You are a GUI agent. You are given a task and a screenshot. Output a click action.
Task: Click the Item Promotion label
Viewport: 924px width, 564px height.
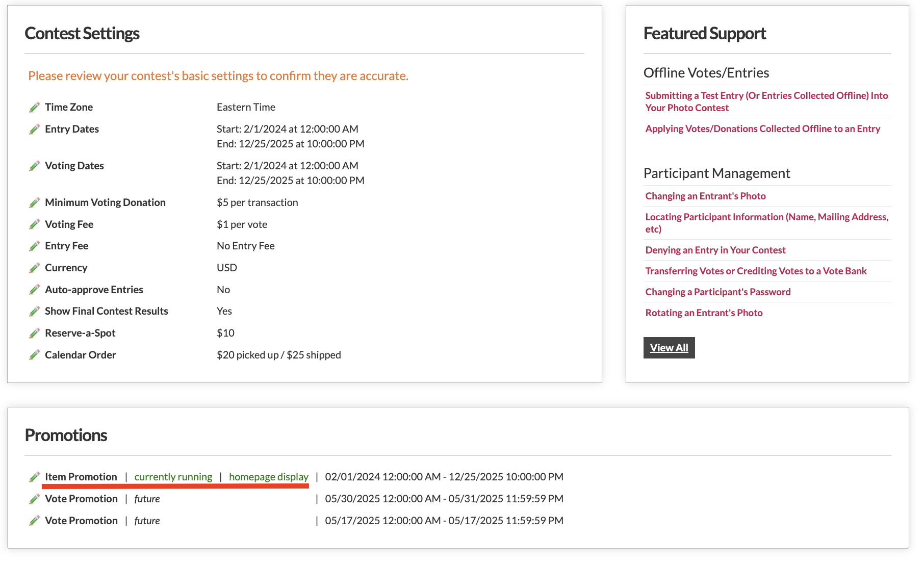click(81, 477)
